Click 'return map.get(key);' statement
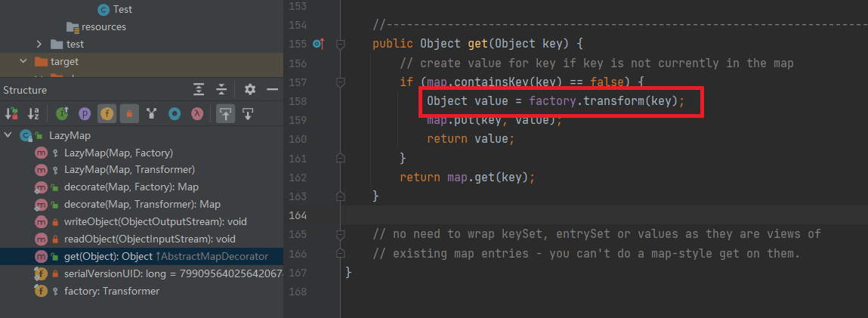This screenshot has width=868, height=318. pos(468,178)
